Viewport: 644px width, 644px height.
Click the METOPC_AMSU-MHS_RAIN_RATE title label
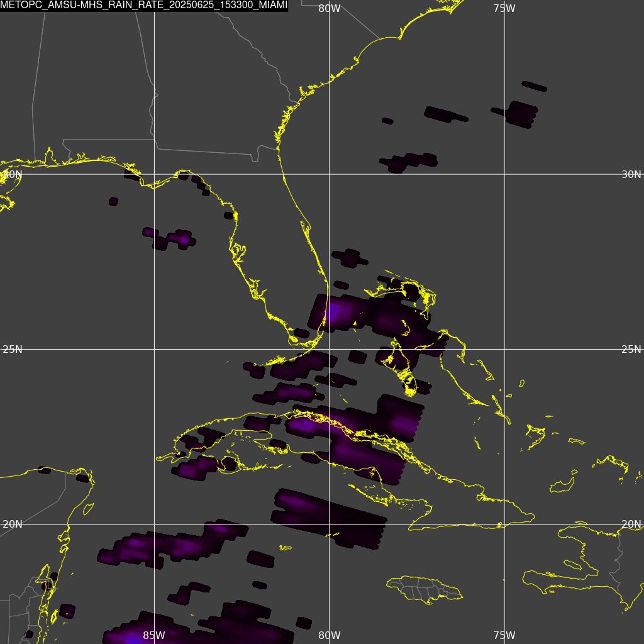click(144, 5)
